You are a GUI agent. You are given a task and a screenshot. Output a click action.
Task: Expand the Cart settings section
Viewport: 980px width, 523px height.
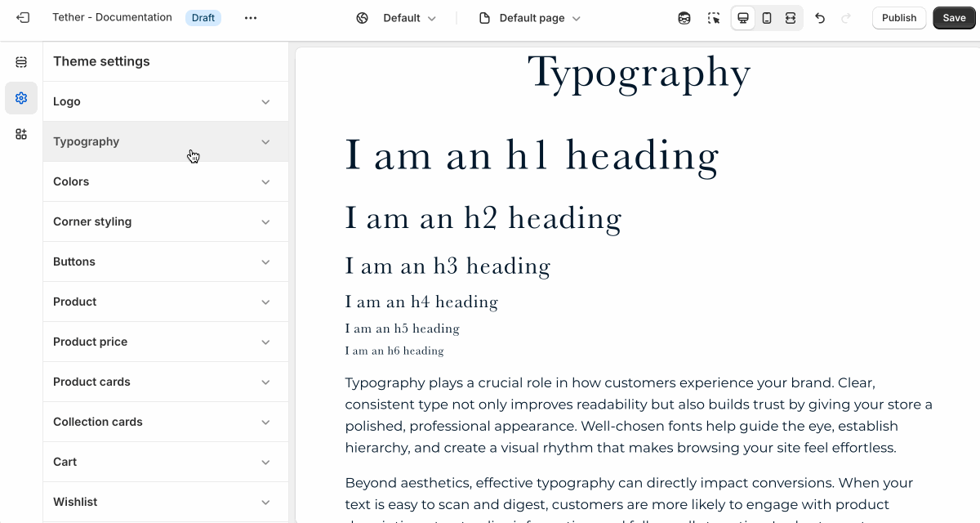[x=166, y=462]
